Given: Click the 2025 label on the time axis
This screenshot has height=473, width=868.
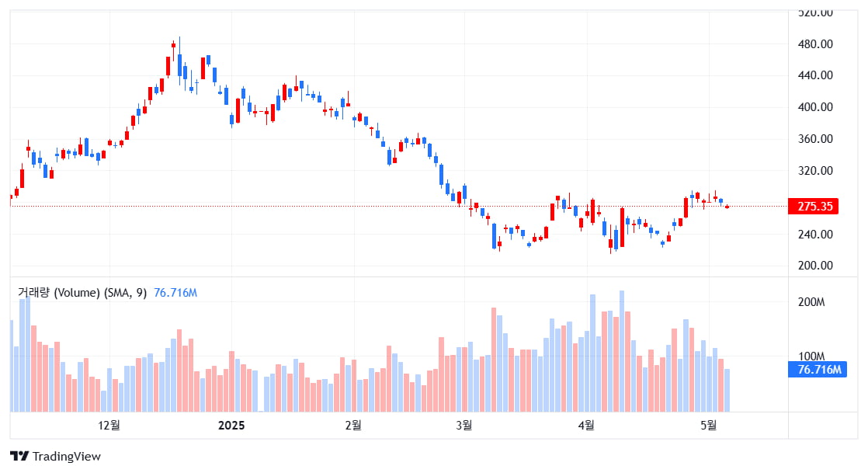Looking at the screenshot, I should 231,426.
